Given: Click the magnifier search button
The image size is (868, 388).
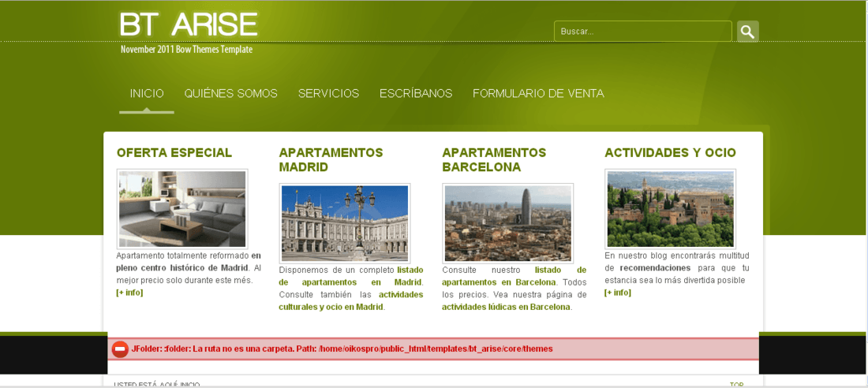Looking at the screenshot, I should point(747,32).
